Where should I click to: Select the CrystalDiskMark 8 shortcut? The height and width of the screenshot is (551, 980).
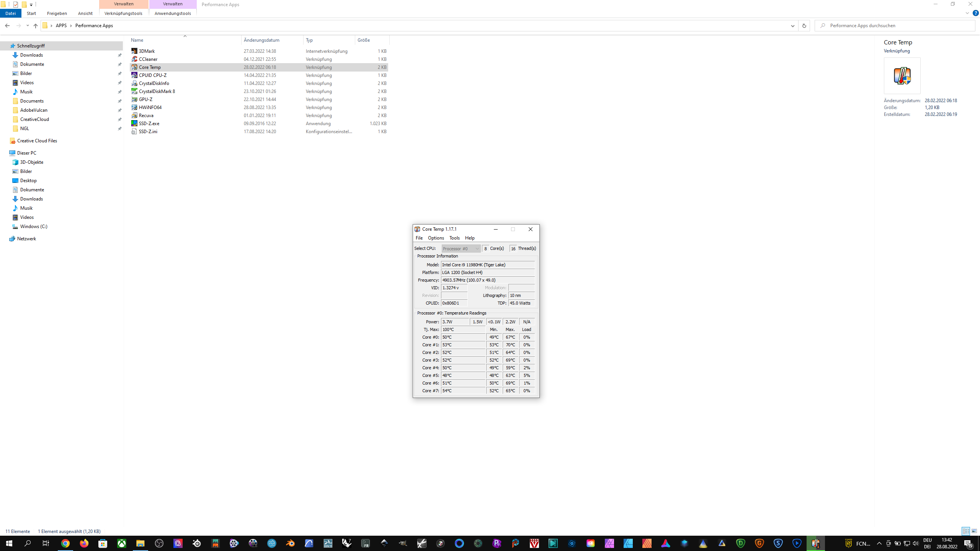[x=157, y=91]
